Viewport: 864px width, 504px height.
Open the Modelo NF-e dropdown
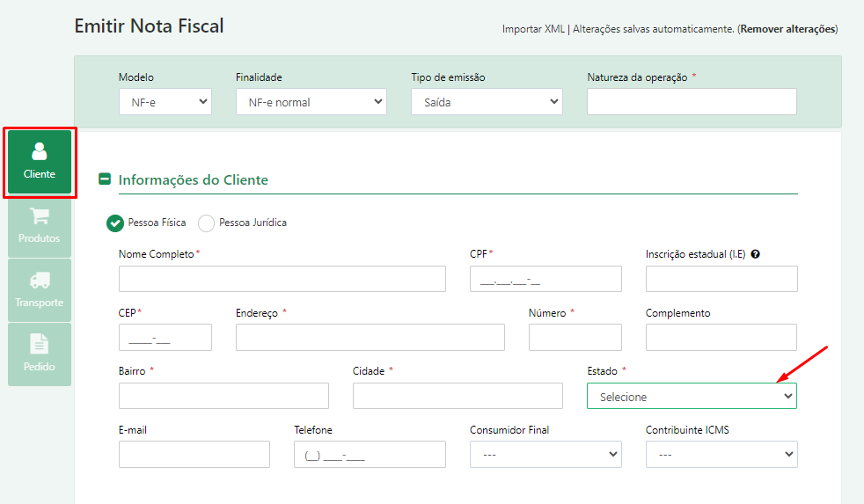pos(165,102)
